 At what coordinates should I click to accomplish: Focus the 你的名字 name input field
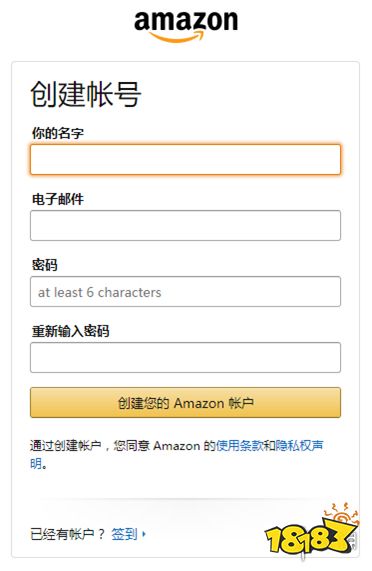(x=186, y=160)
